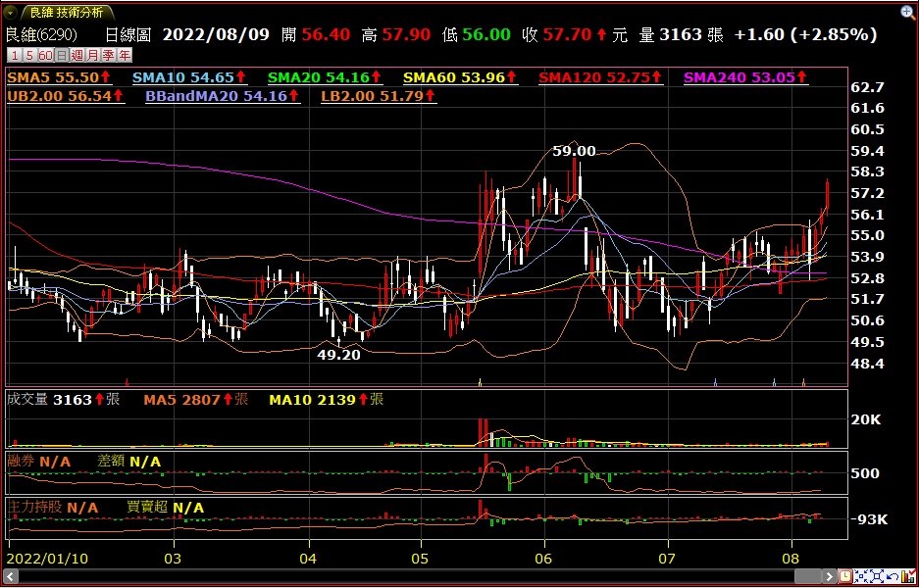
Task: Select the weekly (週) period button
Action: 77,55
